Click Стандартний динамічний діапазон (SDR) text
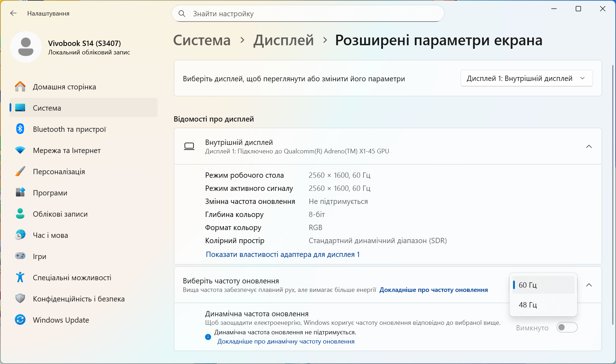616x364 pixels. pos(378,241)
